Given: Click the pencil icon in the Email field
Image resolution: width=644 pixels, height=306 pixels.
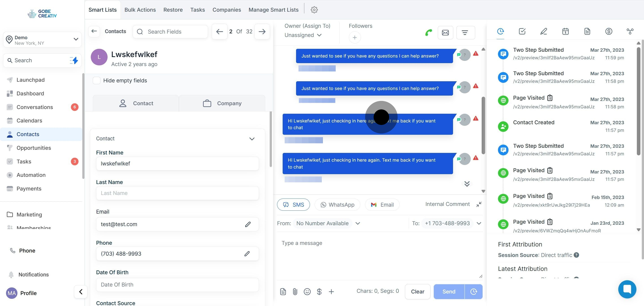Looking at the screenshot, I should pos(248,224).
